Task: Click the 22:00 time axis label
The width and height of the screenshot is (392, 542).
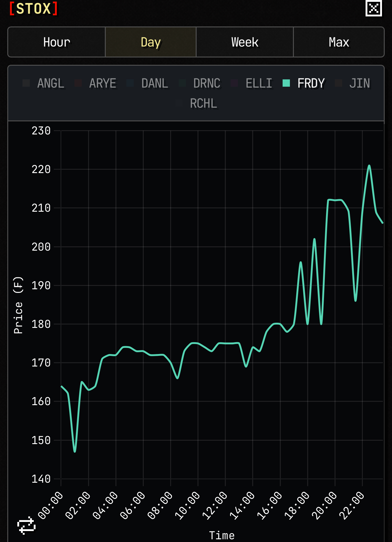Action: [x=352, y=506]
